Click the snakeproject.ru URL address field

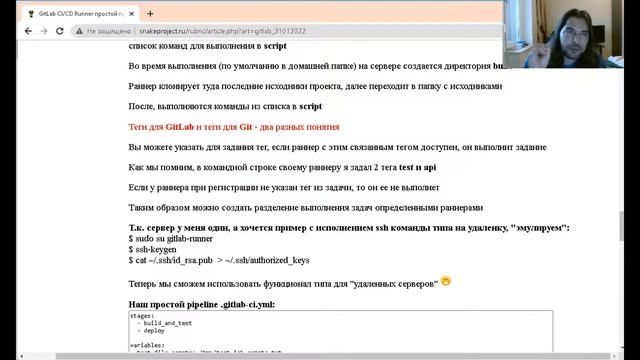(x=222, y=31)
